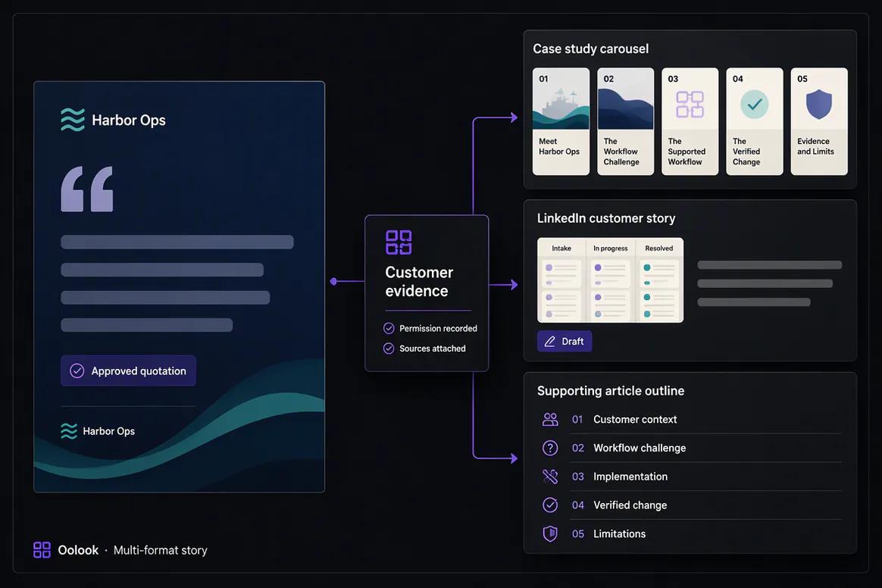Select outline row Verified change
This screenshot has height=588, width=882.
tap(691, 505)
